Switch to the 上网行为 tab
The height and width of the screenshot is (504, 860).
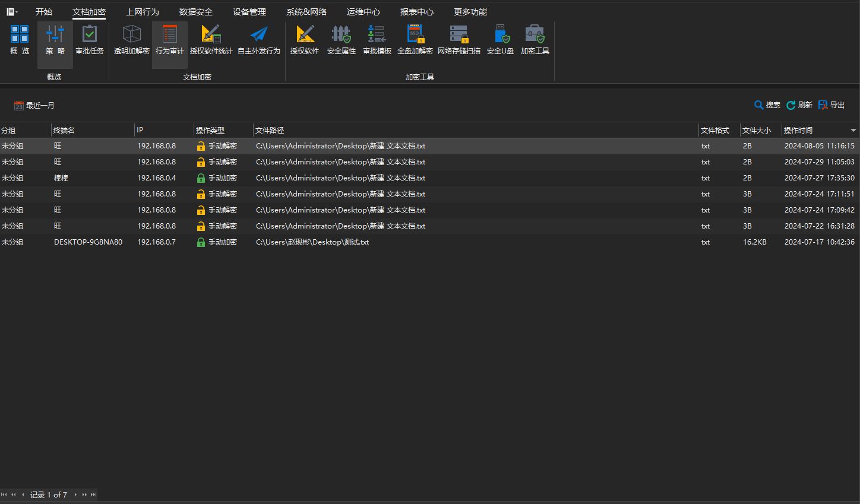(143, 12)
